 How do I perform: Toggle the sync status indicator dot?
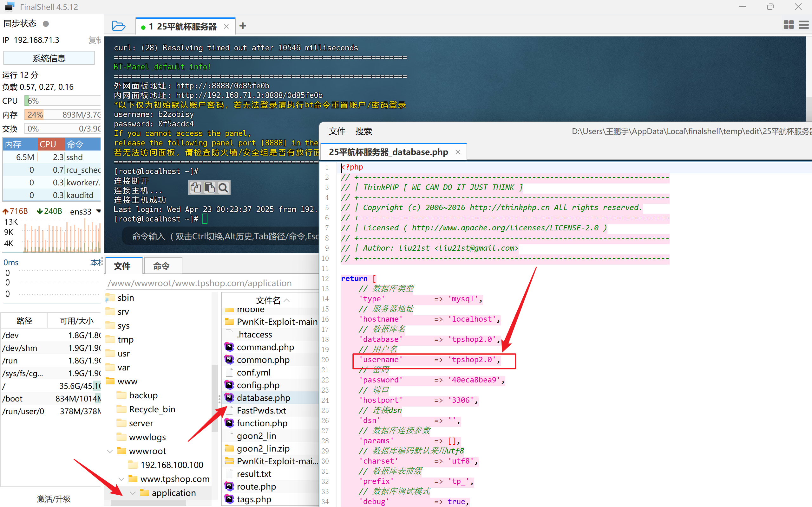point(46,24)
